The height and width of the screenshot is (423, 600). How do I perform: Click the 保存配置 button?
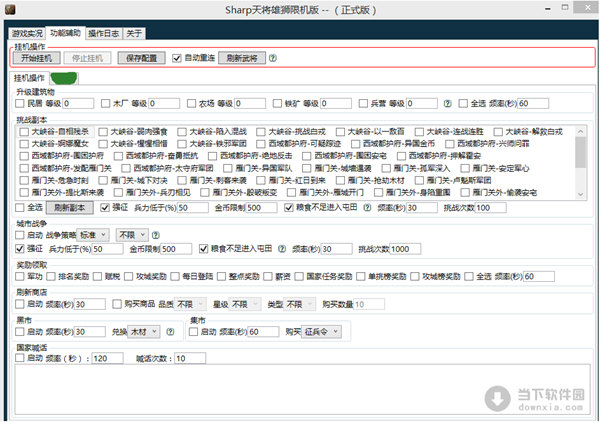tap(141, 58)
